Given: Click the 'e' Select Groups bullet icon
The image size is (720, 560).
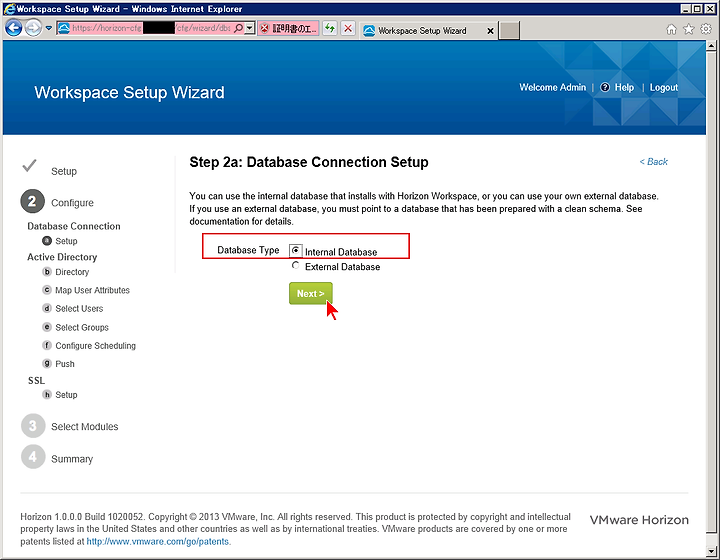Looking at the screenshot, I should (x=47, y=327).
